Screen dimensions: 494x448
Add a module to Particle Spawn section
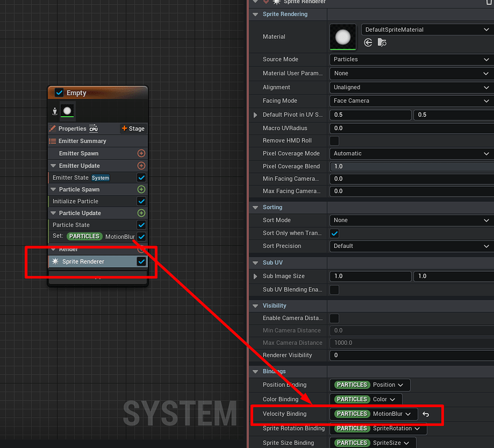click(141, 189)
